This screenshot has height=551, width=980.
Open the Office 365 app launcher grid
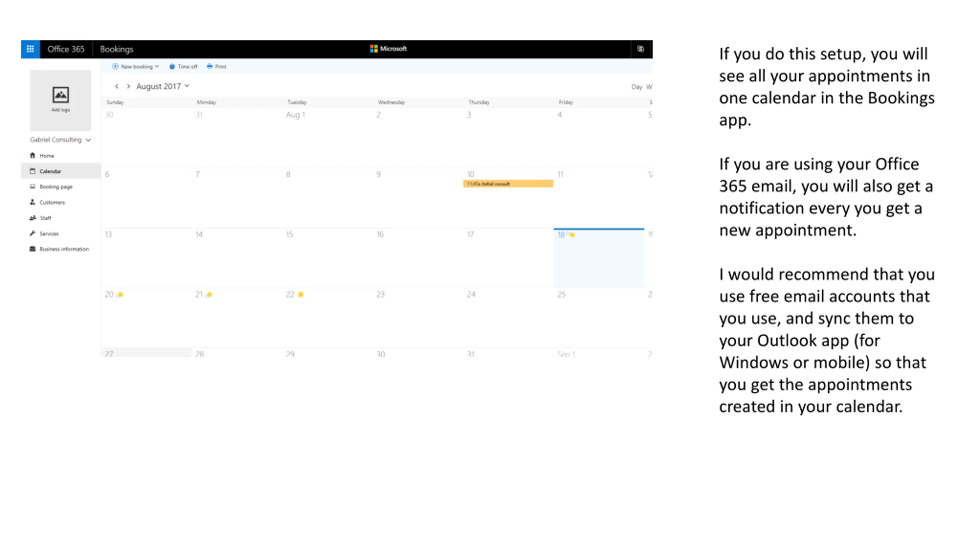pos(30,49)
